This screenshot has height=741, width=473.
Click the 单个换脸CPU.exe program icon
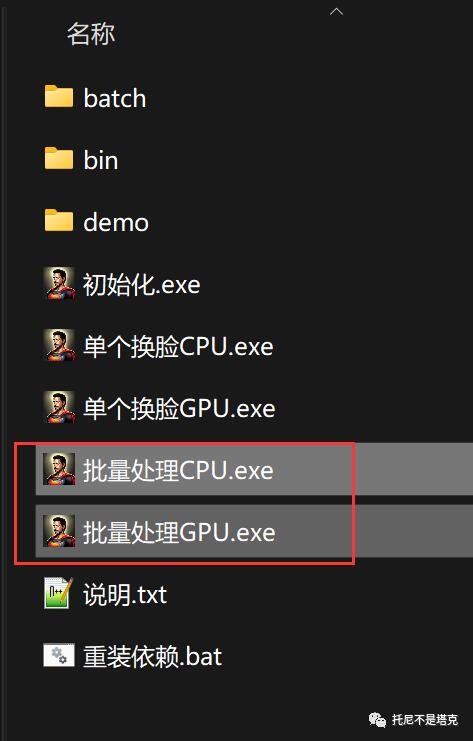click(x=59, y=345)
